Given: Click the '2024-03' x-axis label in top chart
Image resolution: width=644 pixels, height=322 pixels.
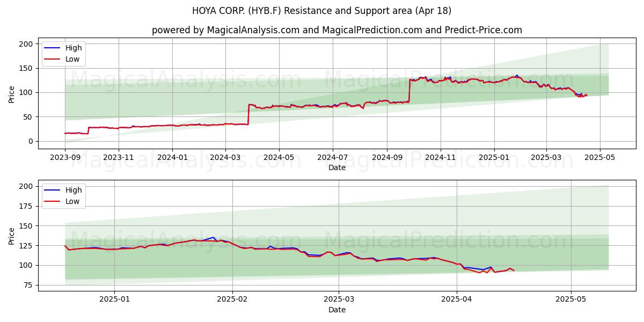Looking at the screenshot, I should pos(225,158).
